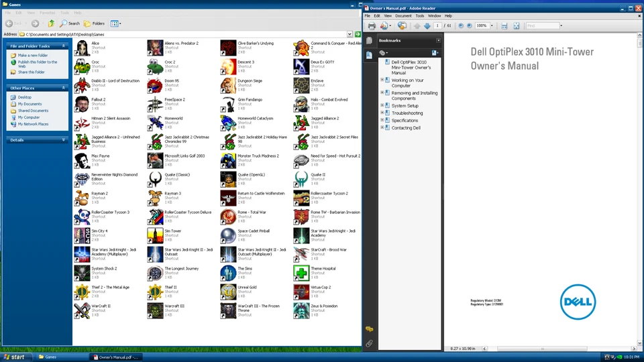Image resolution: width=644 pixels, height=362 pixels.
Task: Open the Doom 95 shortcut icon
Action: click(155, 85)
